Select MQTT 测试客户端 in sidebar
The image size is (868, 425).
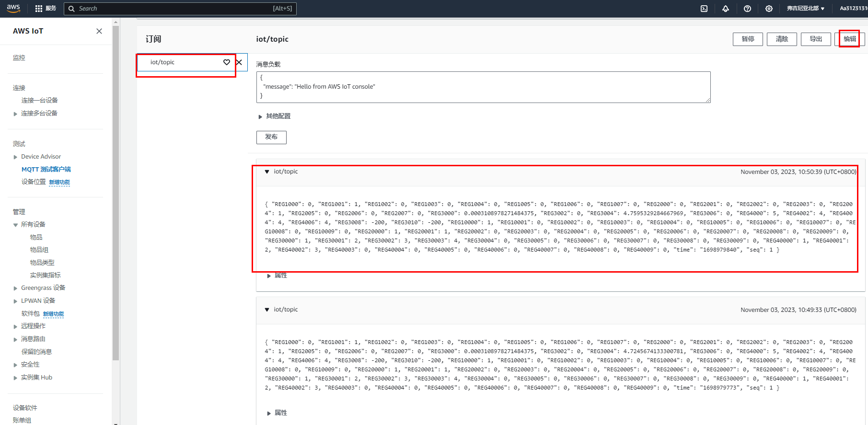[46, 169]
